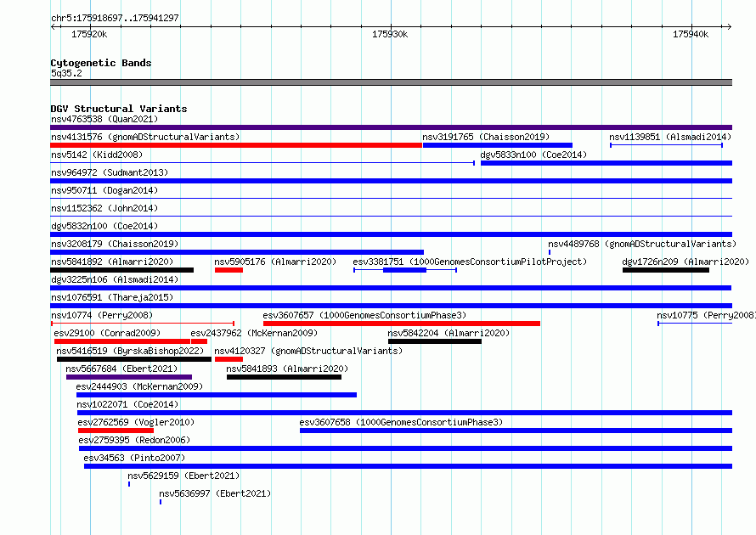Select nsv5416519 (ByrskaBishop2022) label
The height and width of the screenshot is (535, 756).
130,351
